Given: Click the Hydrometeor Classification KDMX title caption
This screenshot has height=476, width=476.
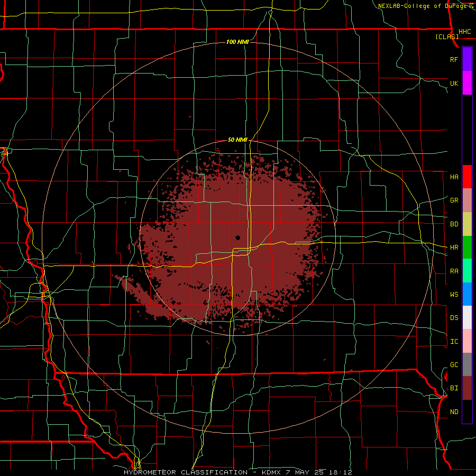Looking at the screenshot, I should (238, 472).
